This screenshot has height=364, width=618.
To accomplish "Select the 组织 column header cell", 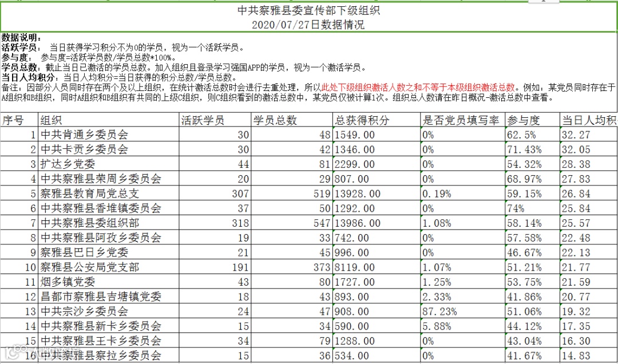I will point(109,120).
